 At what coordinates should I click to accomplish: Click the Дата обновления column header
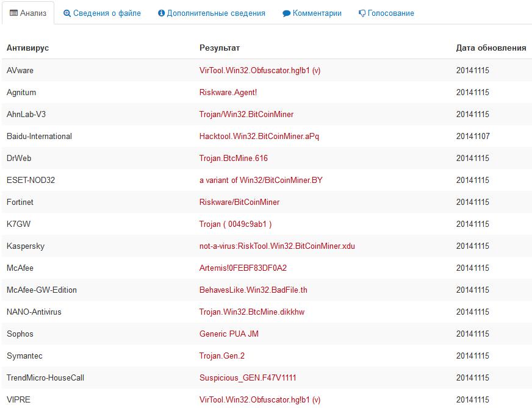click(x=491, y=48)
